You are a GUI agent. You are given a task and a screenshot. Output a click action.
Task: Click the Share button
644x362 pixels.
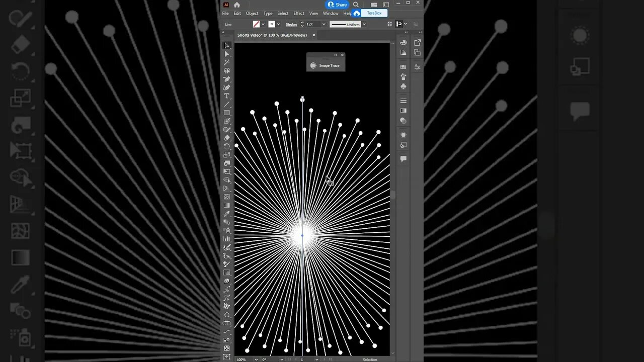tap(338, 5)
